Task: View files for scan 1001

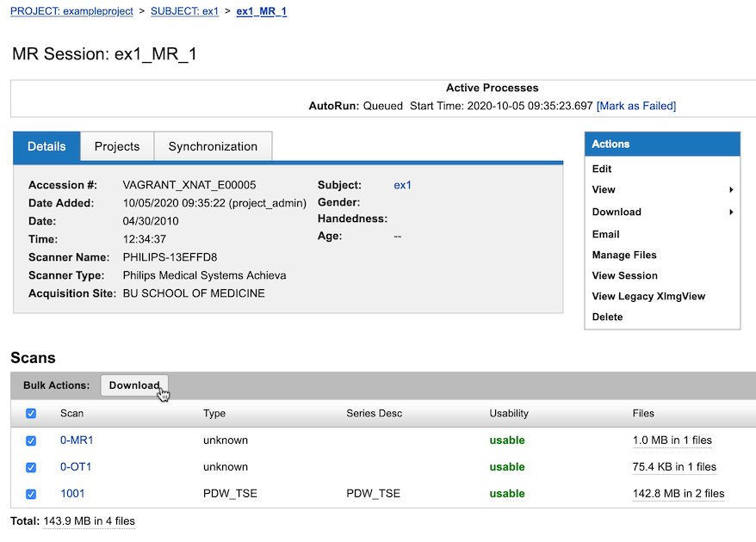Action: pos(678,494)
